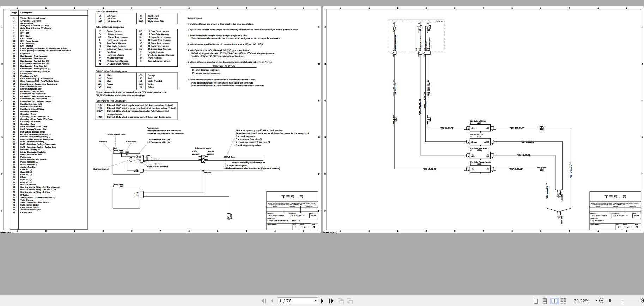Click the "CAN - Falcon Sensing" entry
The width and height of the screenshot is (644, 306).
(x=29, y=41)
